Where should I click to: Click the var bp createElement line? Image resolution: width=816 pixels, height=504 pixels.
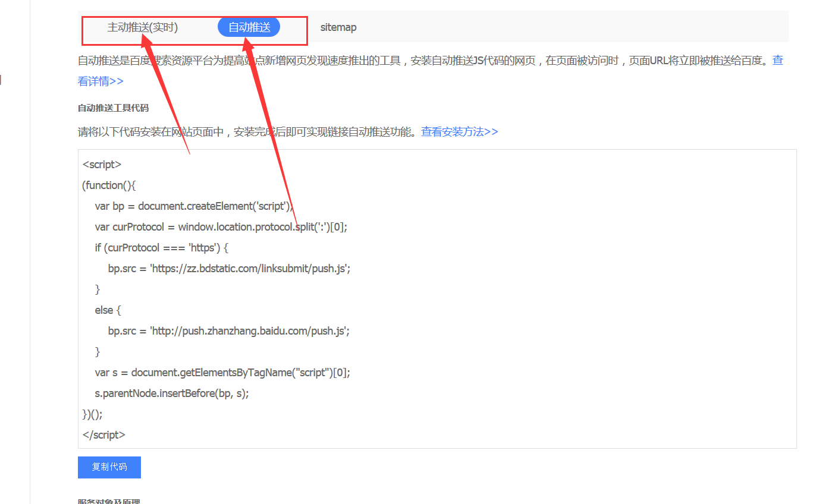click(x=194, y=206)
